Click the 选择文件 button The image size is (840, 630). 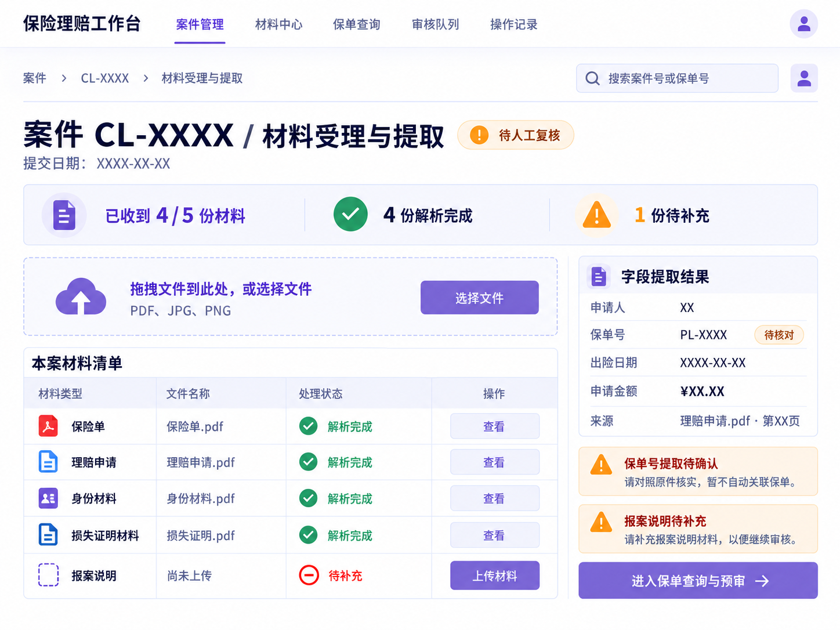click(479, 298)
